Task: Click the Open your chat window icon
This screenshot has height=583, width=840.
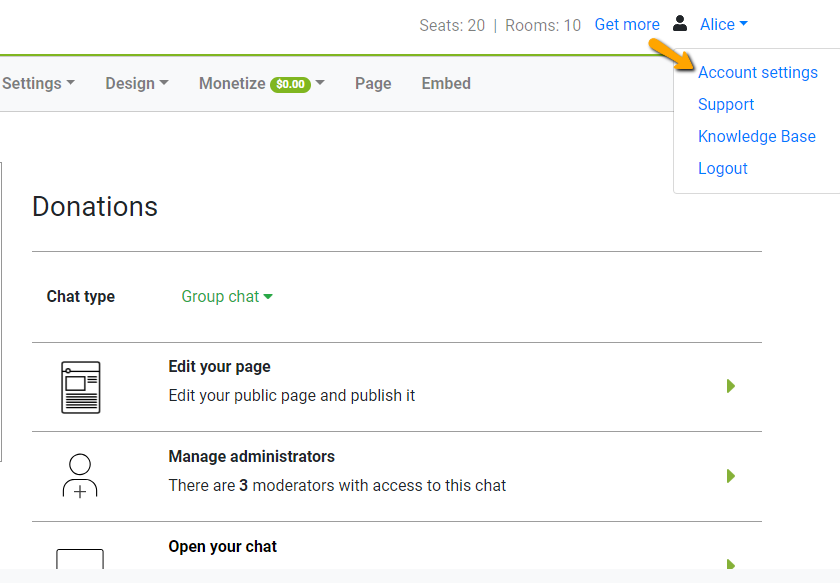Action: [x=80, y=560]
